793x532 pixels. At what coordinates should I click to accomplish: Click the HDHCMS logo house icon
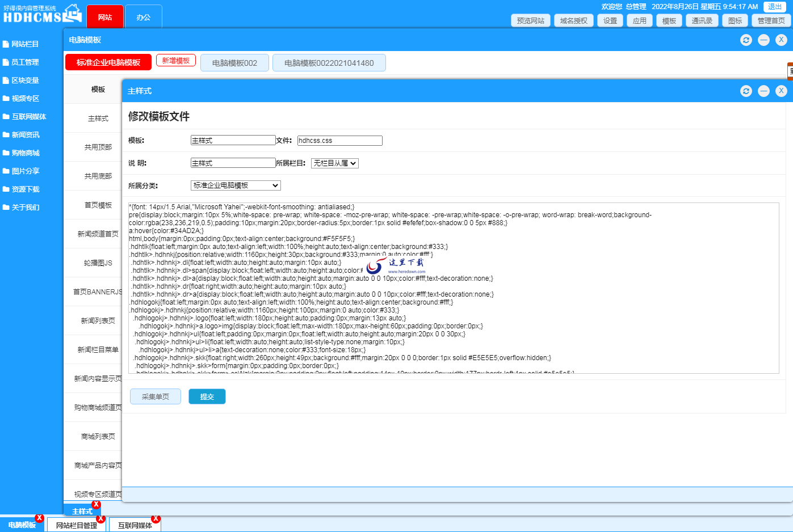73,12
